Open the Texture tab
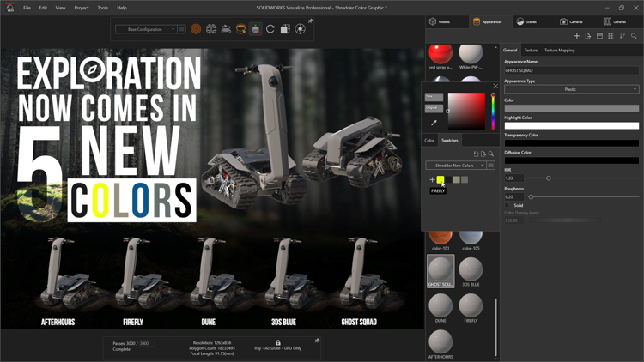 point(531,50)
